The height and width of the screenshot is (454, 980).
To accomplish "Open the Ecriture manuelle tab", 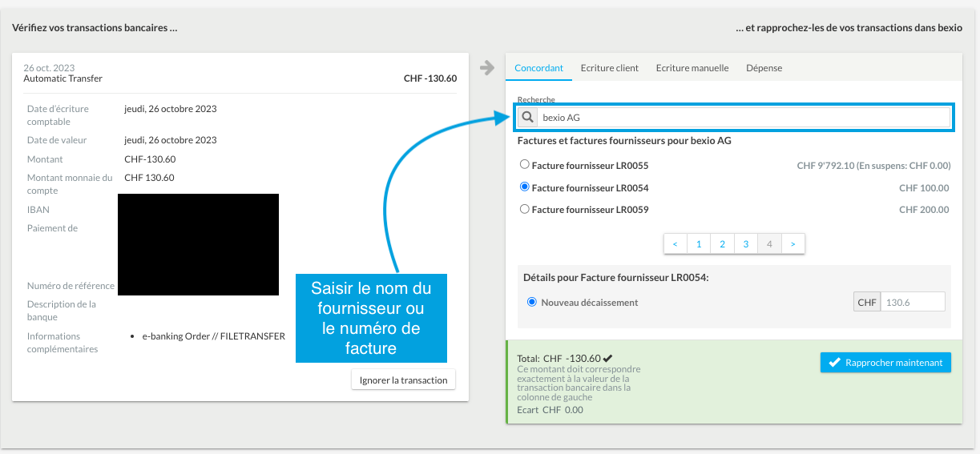I will click(x=692, y=68).
